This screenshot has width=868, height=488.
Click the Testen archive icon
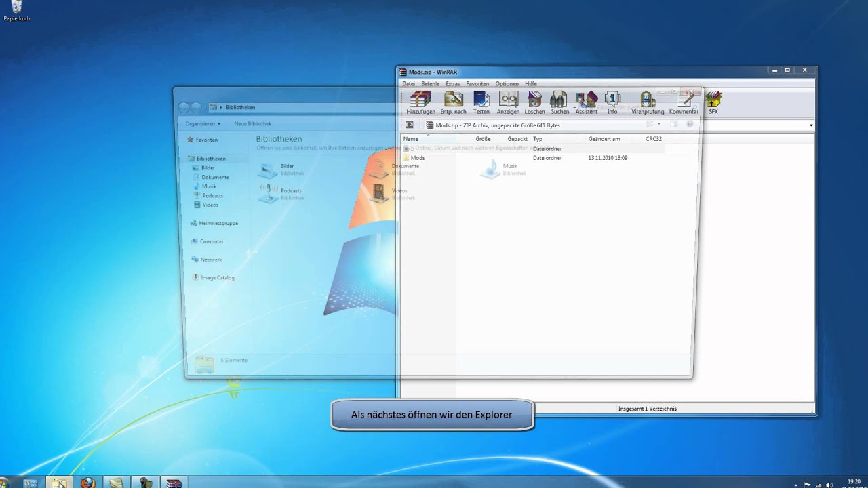pos(481,102)
